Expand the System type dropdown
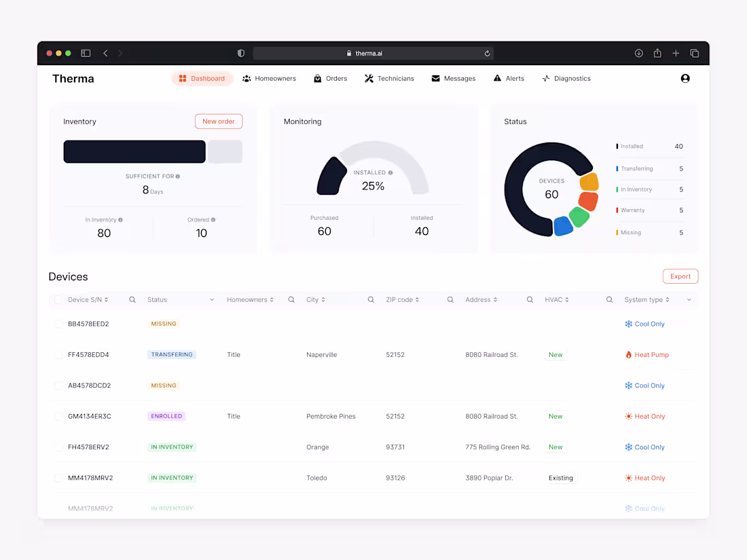Image resolution: width=747 pixels, height=560 pixels. tap(688, 299)
